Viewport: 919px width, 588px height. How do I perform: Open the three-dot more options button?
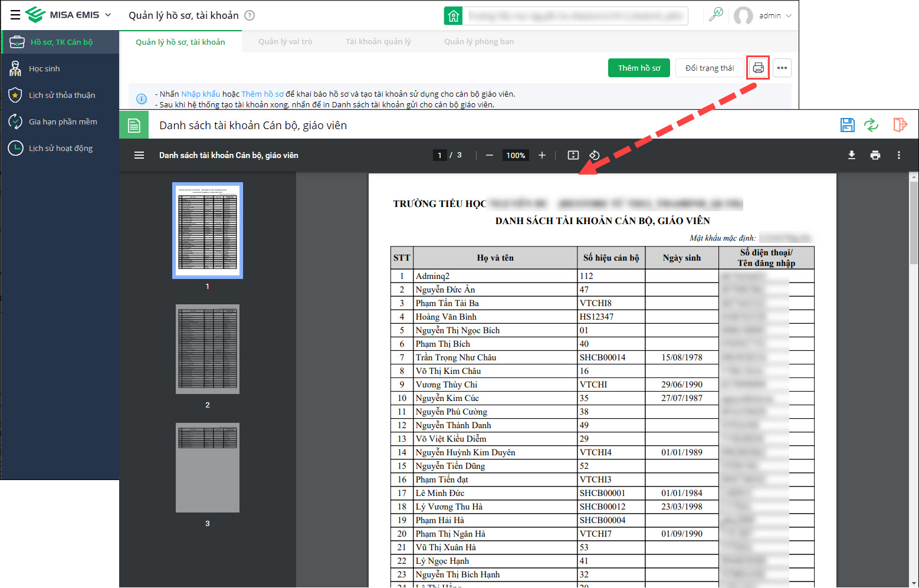782,68
